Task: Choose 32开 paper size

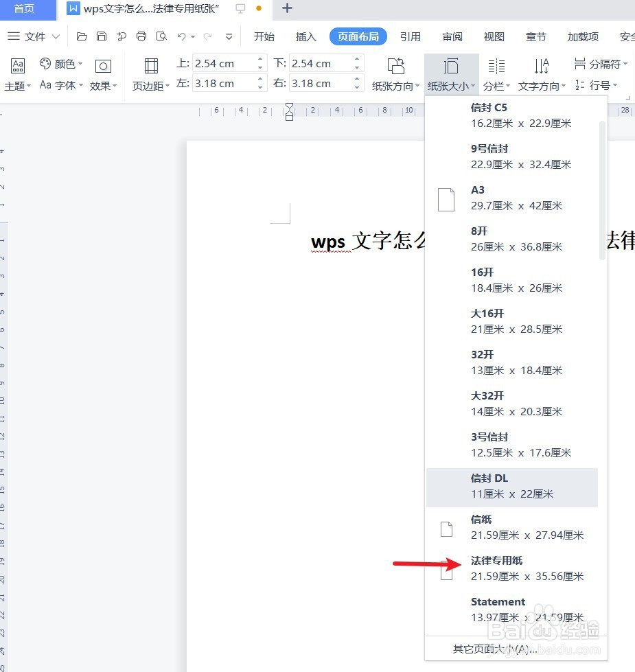Action: (x=512, y=362)
